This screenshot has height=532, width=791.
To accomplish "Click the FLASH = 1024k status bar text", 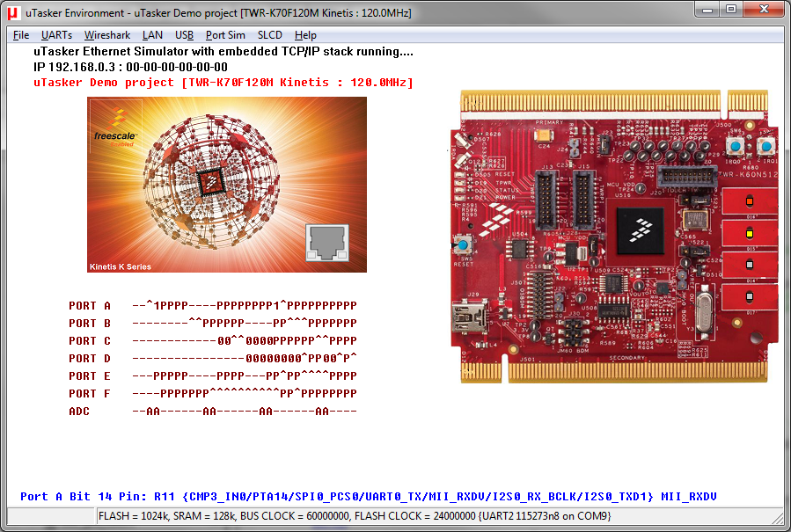I will (355, 516).
